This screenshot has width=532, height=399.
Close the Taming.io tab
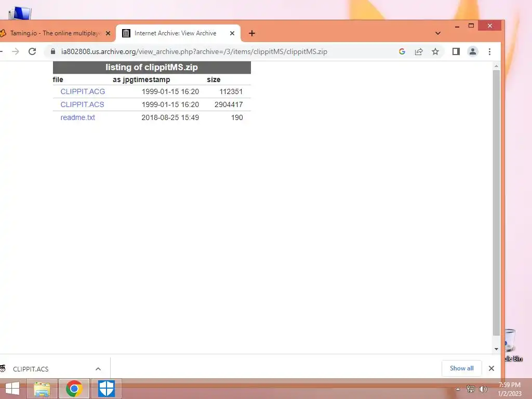(x=108, y=33)
